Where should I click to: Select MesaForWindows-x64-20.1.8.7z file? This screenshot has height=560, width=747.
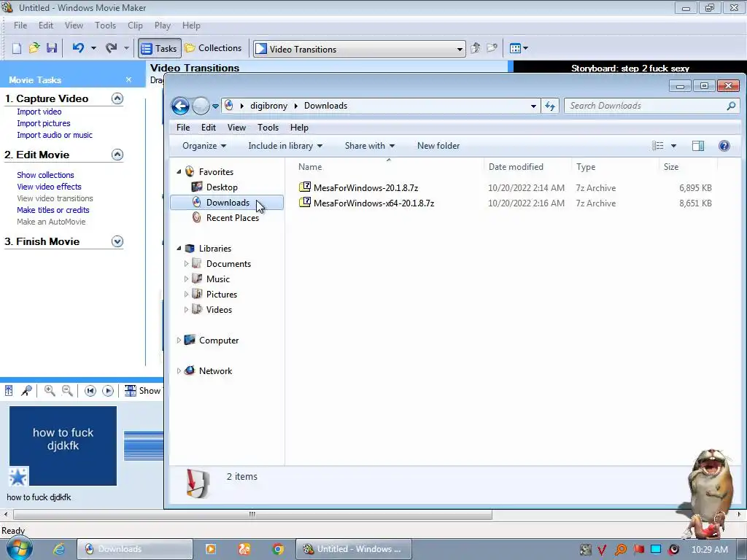coord(373,203)
